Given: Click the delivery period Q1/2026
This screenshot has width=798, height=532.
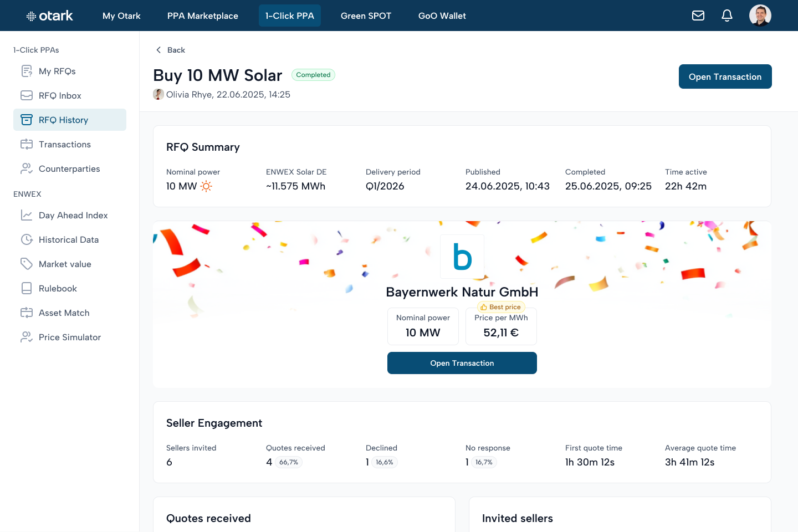Looking at the screenshot, I should coord(385,186).
